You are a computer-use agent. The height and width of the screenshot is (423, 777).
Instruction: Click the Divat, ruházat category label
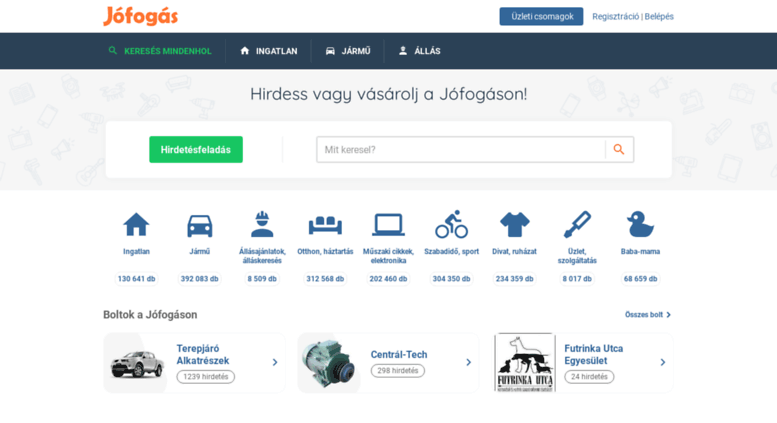click(x=514, y=252)
